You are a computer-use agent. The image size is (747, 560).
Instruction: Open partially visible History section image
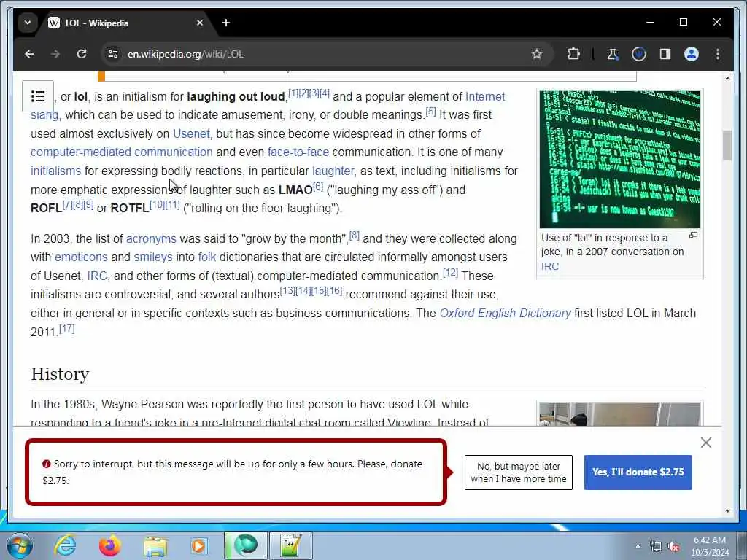pos(620,414)
